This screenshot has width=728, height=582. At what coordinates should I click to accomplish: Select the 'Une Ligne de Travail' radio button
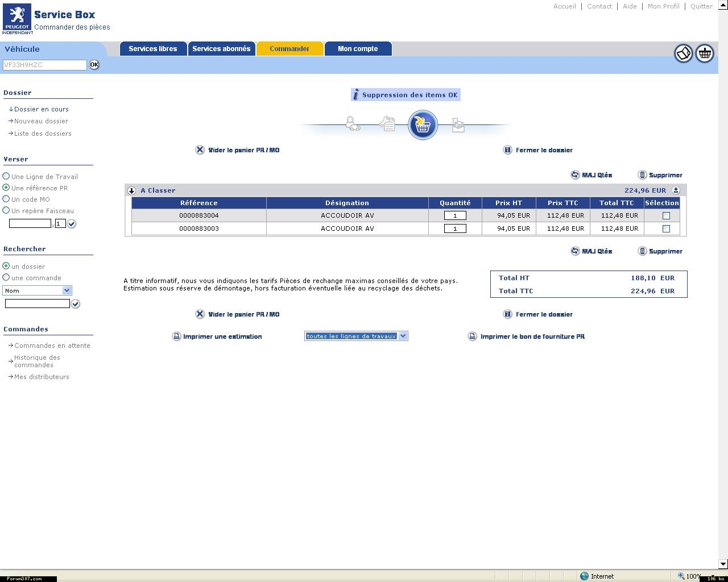pos(6,176)
